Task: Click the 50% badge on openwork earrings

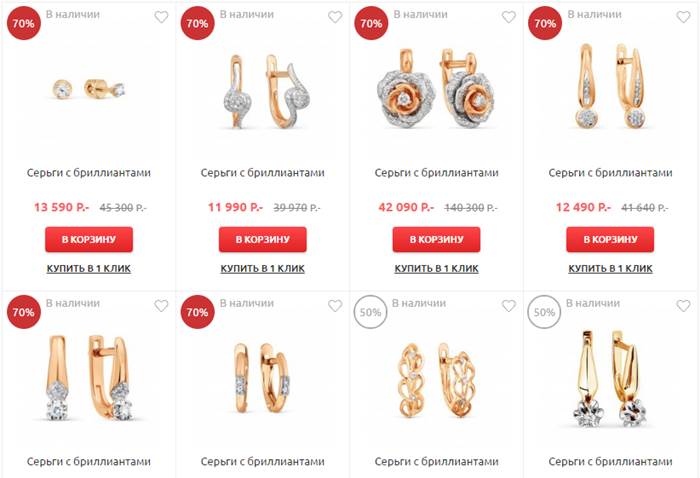Action: click(x=371, y=312)
